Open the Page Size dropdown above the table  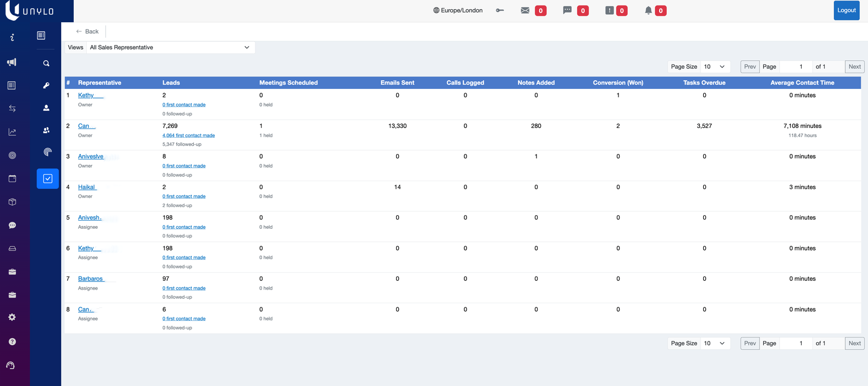714,67
